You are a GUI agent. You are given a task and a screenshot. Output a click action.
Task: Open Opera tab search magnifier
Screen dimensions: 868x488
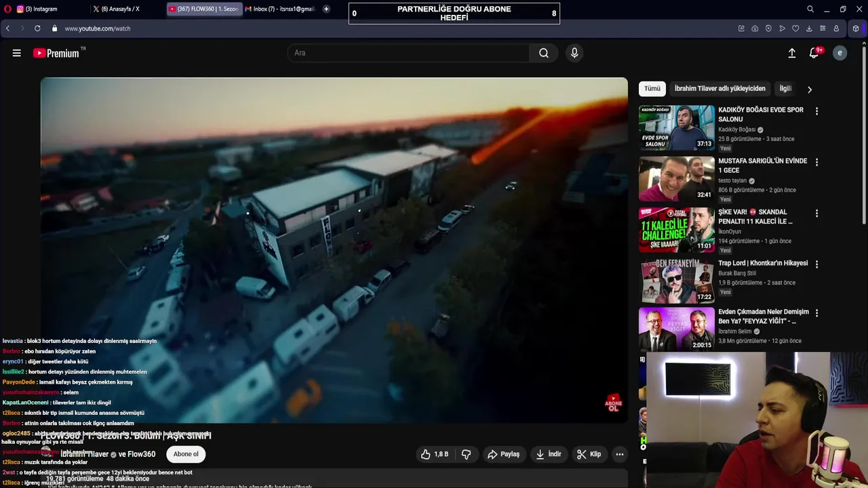810,9
